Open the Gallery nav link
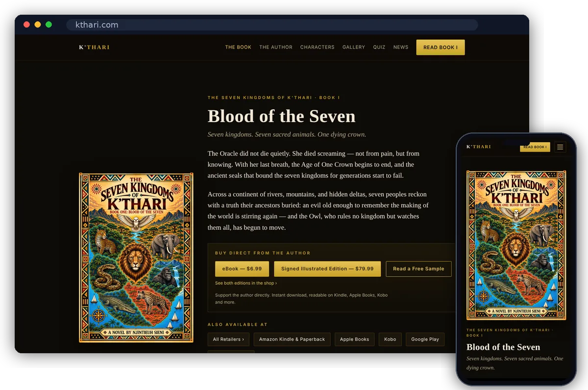 [x=354, y=47]
